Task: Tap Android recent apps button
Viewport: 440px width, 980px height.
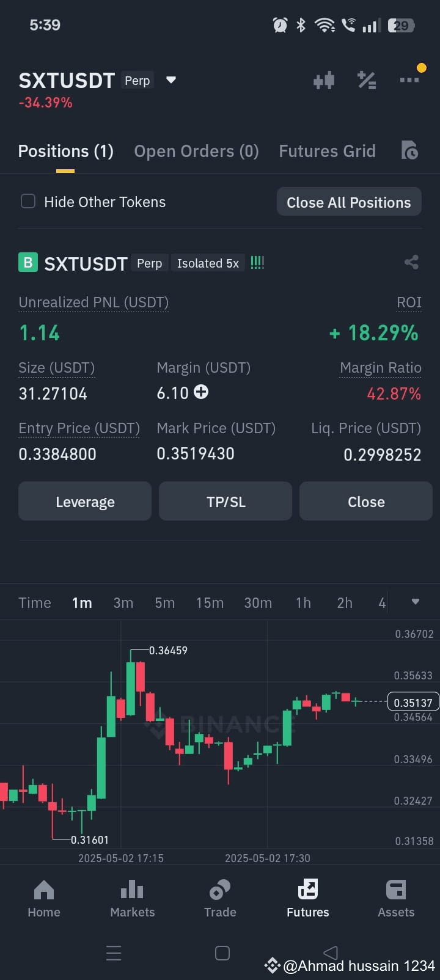Action: (114, 953)
